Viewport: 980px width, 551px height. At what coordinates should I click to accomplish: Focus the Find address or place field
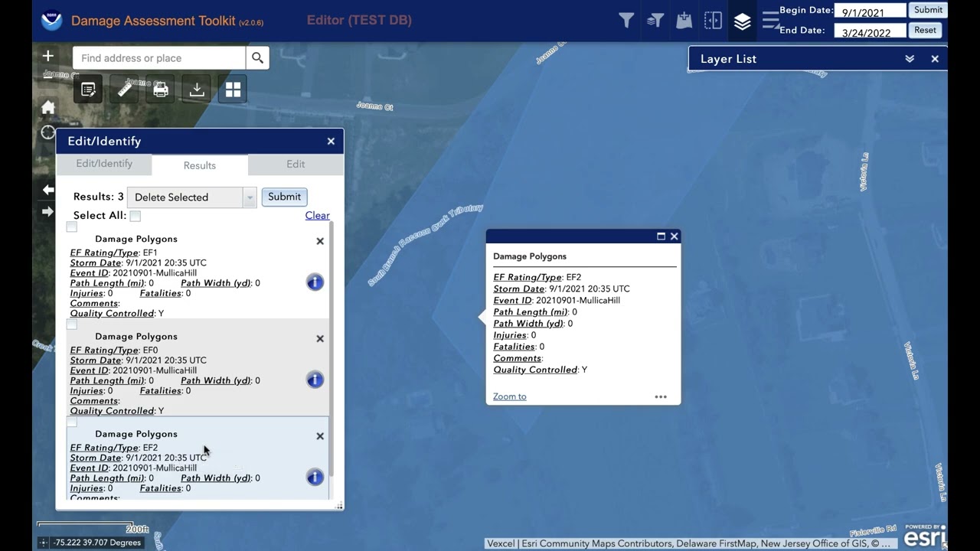(x=159, y=58)
